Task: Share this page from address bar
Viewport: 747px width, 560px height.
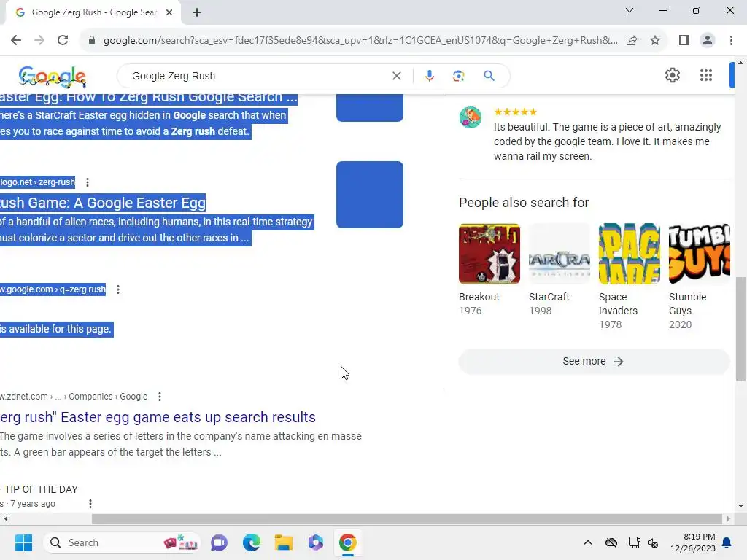Action: coord(632,41)
